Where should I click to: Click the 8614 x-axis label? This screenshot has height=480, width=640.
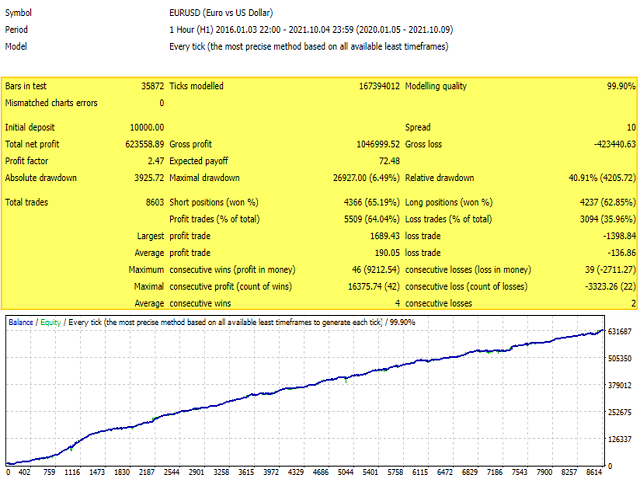(594, 472)
